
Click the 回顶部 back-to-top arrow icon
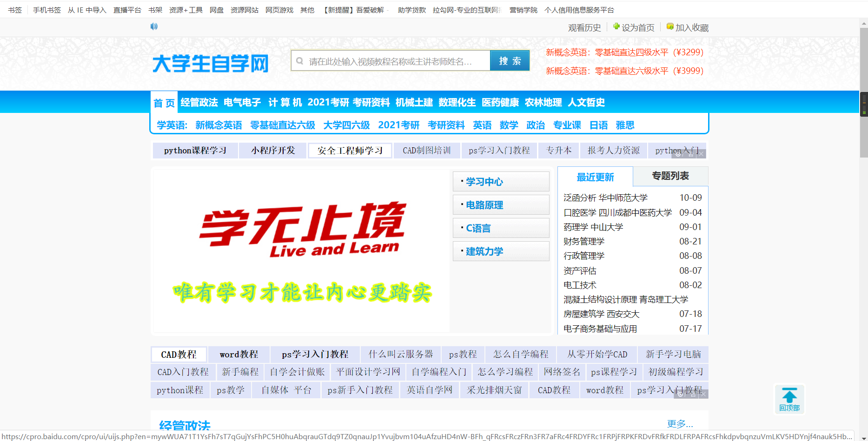[x=789, y=396]
